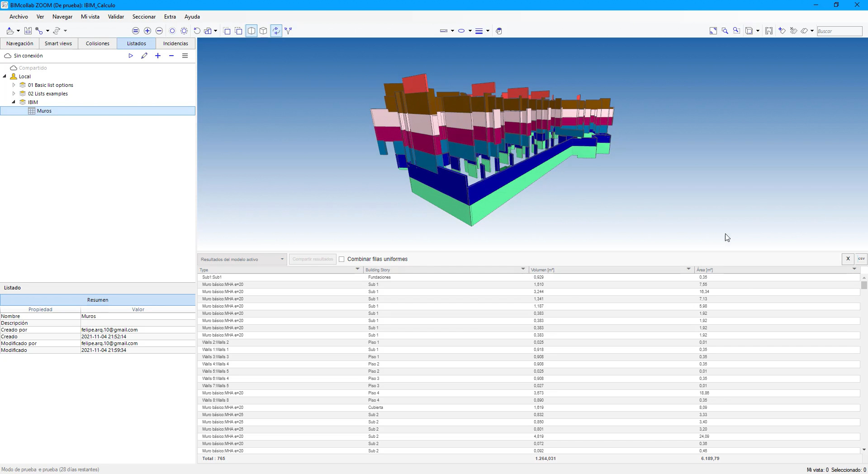Close results panel with X button
Screen dimensions: 868x474
[848, 259]
